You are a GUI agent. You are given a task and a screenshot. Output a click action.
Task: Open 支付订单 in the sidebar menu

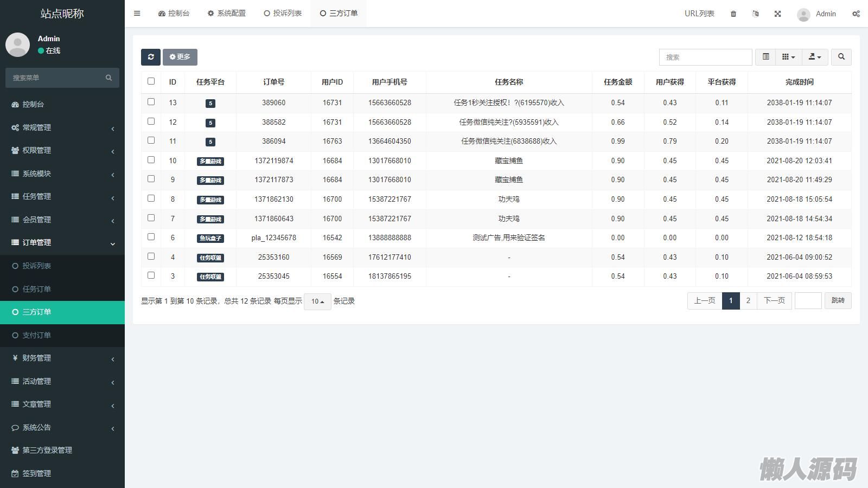[x=36, y=335]
